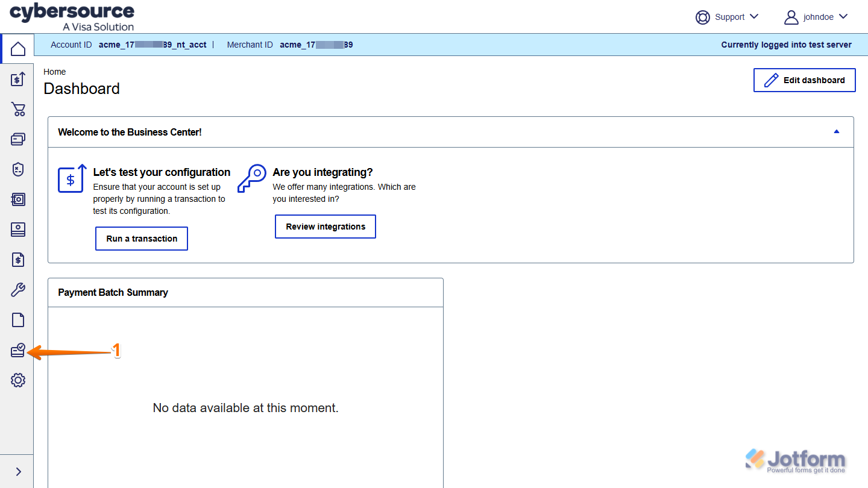The image size is (868, 488).
Task: Click 'Let's test your configuration' heading
Action: tap(162, 172)
